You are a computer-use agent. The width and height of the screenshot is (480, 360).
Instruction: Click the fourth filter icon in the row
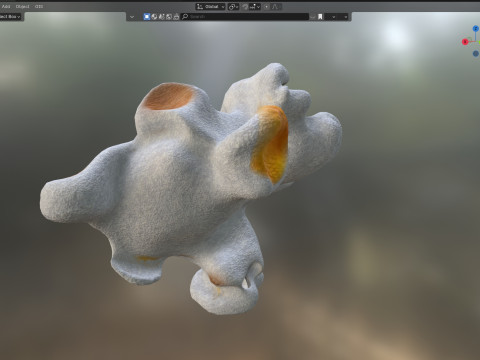pos(169,17)
